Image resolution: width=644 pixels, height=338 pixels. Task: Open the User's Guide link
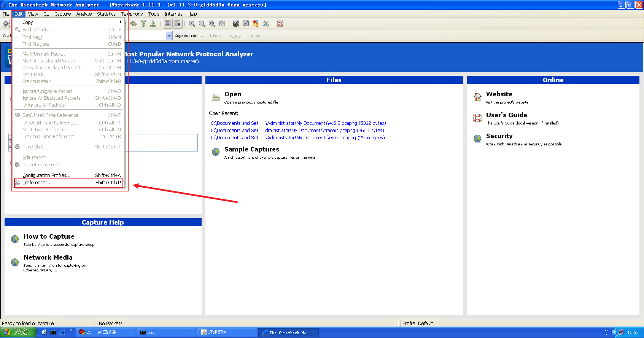coord(506,115)
